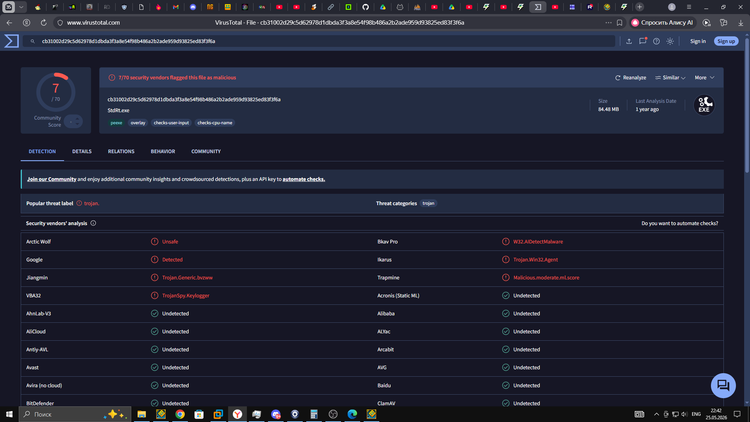
Task: Open the ENG language indicator
Action: [x=696, y=414]
